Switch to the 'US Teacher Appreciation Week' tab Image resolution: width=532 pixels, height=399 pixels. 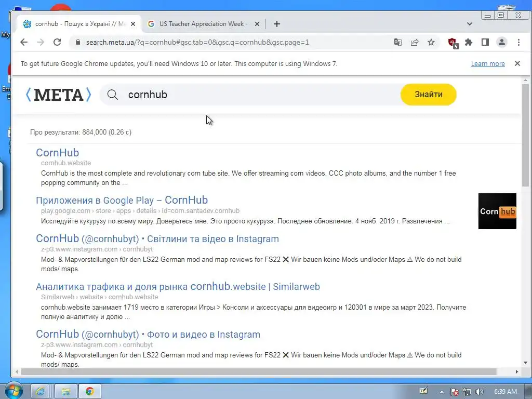pyautogui.click(x=203, y=24)
